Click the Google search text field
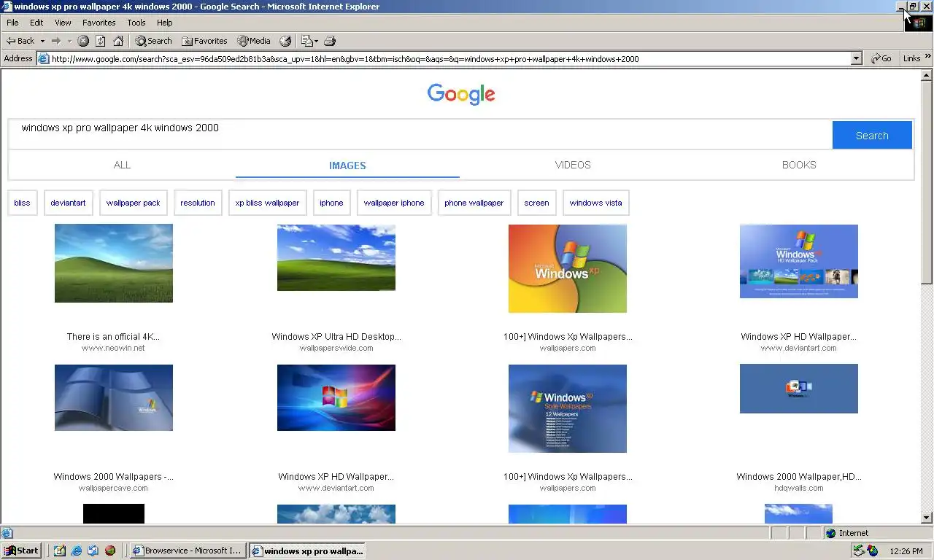The image size is (934, 560). (420, 135)
